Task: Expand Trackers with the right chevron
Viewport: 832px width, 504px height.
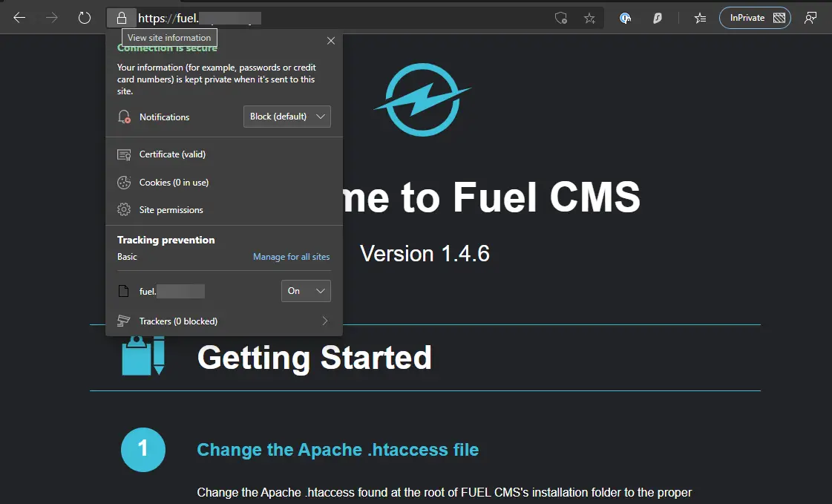Action: [325, 321]
